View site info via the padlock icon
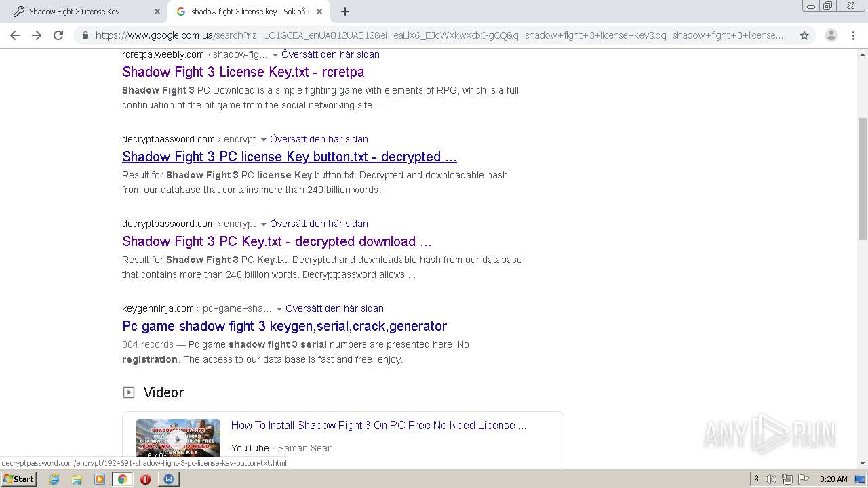 pos(85,35)
